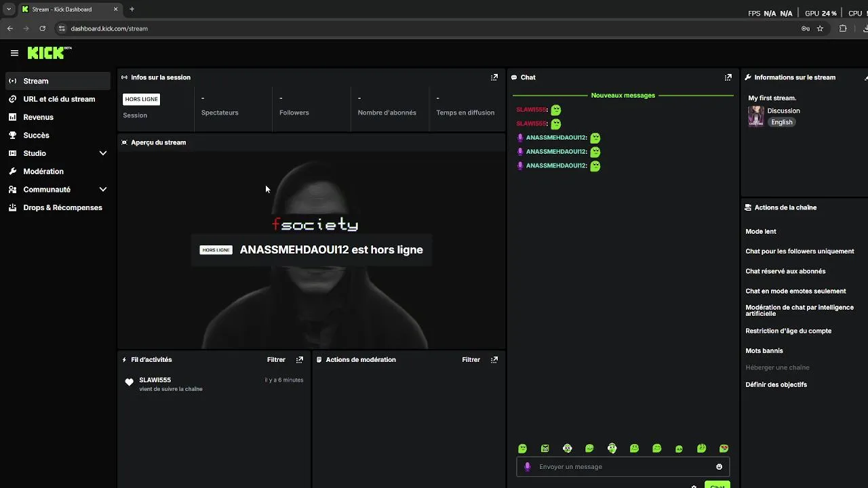The height and width of the screenshot is (488, 868).
Task: Click the HORS LIGNE badge above Session
Action: click(141, 99)
